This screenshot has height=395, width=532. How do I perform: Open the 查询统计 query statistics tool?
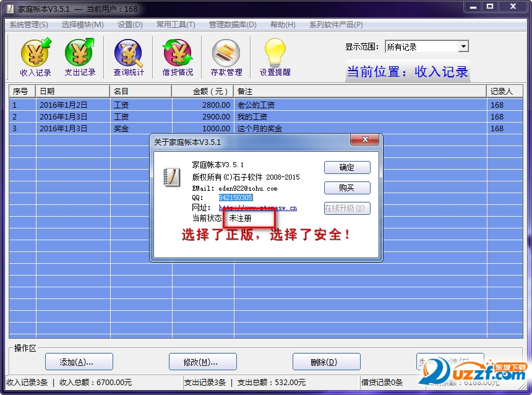click(129, 57)
